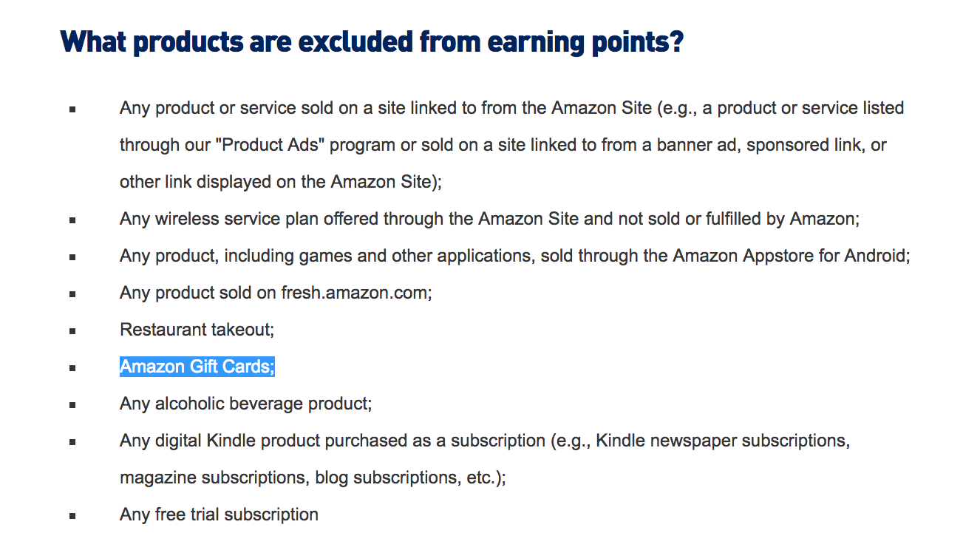Click the bullet beside Amazon Gift Cards

[72, 367]
